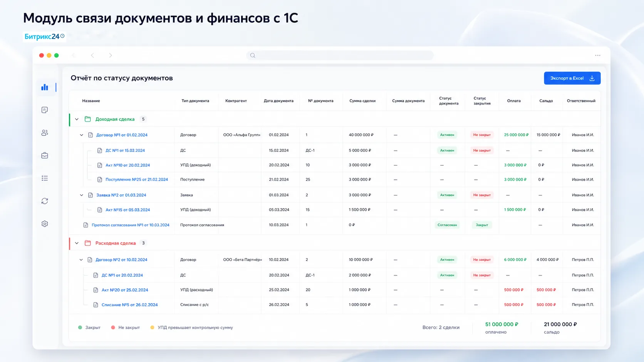Click the red Не закрыт legend dot

click(x=113, y=327)
